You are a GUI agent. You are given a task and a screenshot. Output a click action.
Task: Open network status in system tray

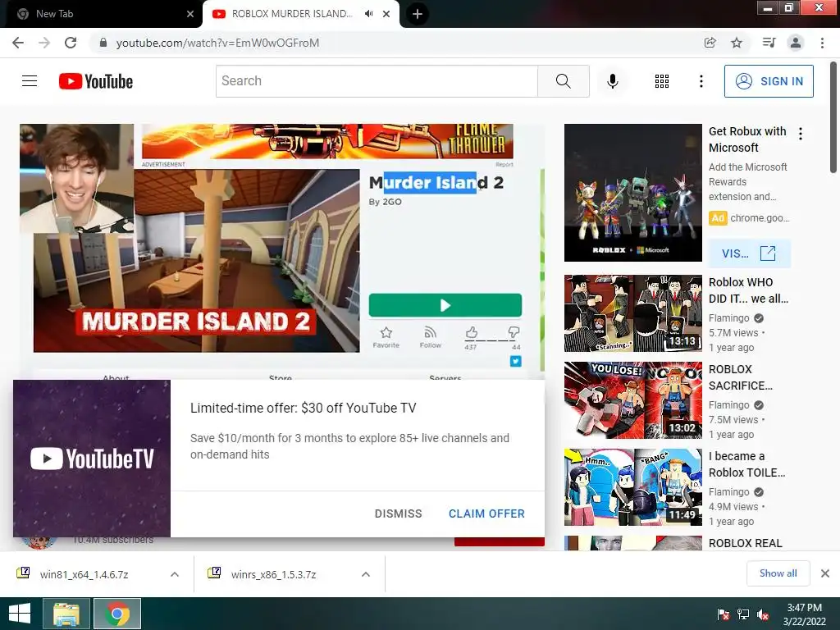(x=743, y=614)
